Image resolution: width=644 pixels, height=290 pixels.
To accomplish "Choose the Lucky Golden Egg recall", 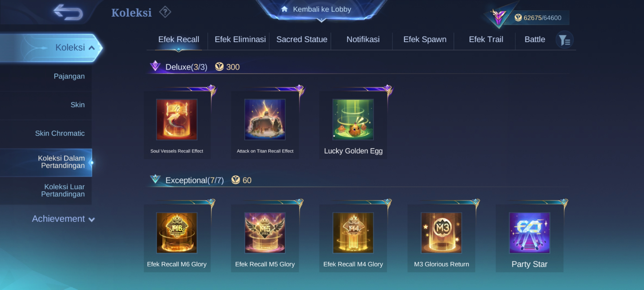I will click(353, 119).
